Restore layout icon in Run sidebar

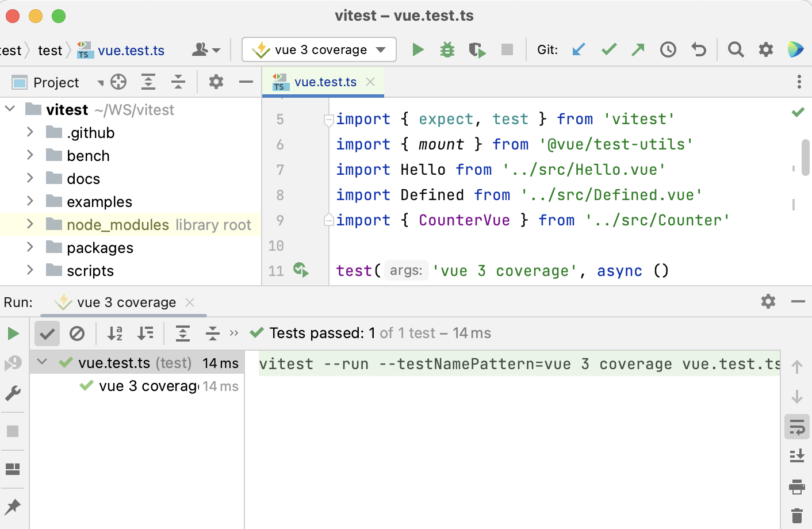pyautogui.click(x=13, y=469)
